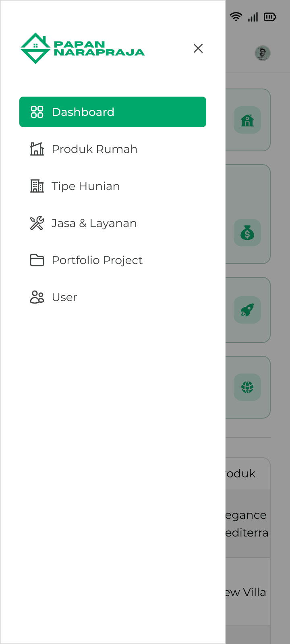The image size is (290, 644).
Task: Navigate to Portfolio Project
Action: coord(113,260)
